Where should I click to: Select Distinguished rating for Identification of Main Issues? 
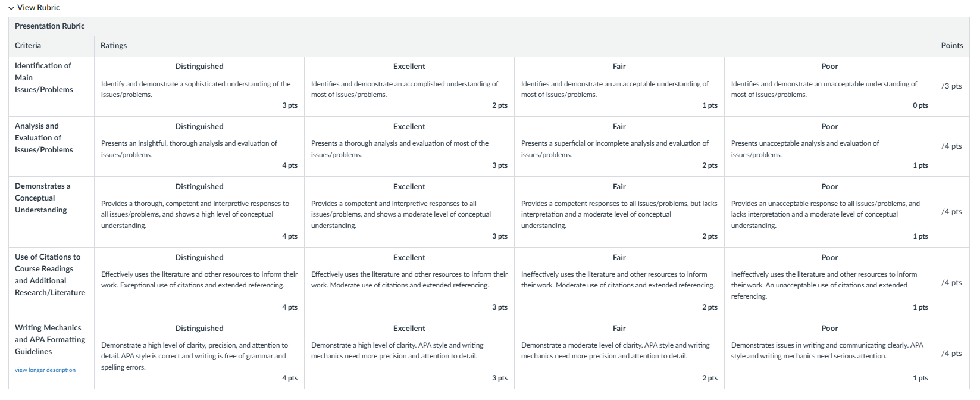(199, 86)
